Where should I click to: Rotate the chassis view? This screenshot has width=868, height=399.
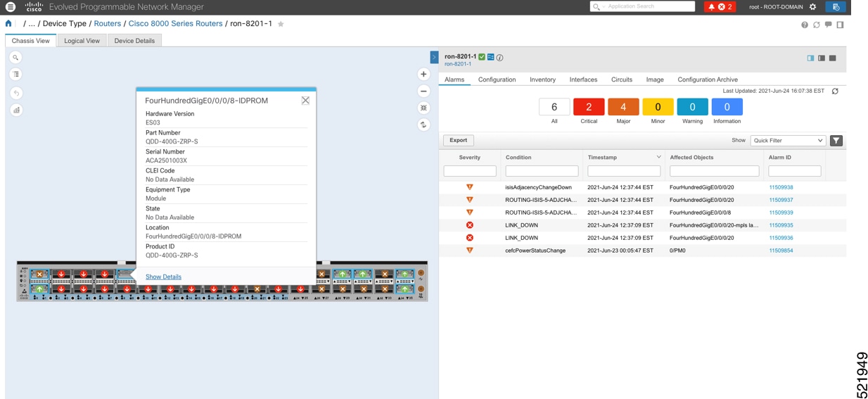pyautogui.click(x=423, y=125)
